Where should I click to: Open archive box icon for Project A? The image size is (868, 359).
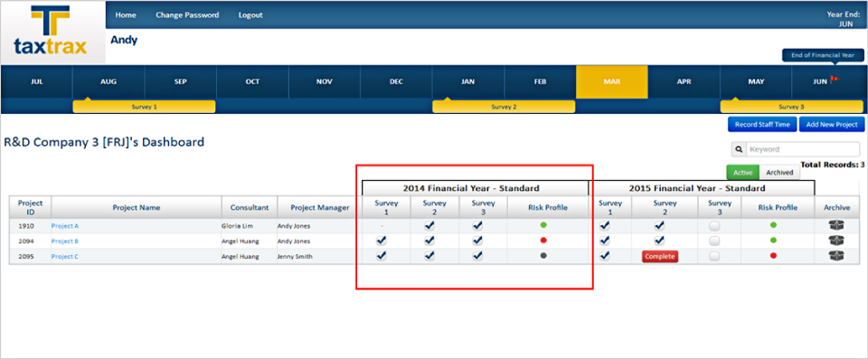point(836,225)
